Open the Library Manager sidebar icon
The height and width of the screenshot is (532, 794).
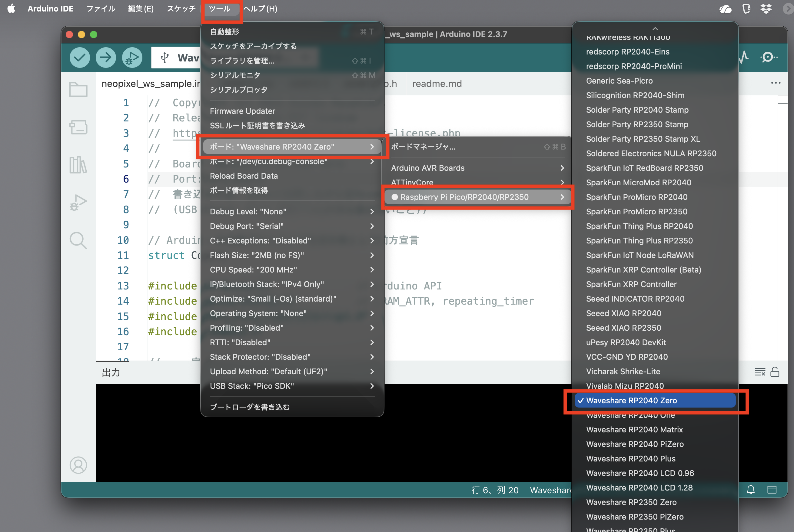(78, 165)
